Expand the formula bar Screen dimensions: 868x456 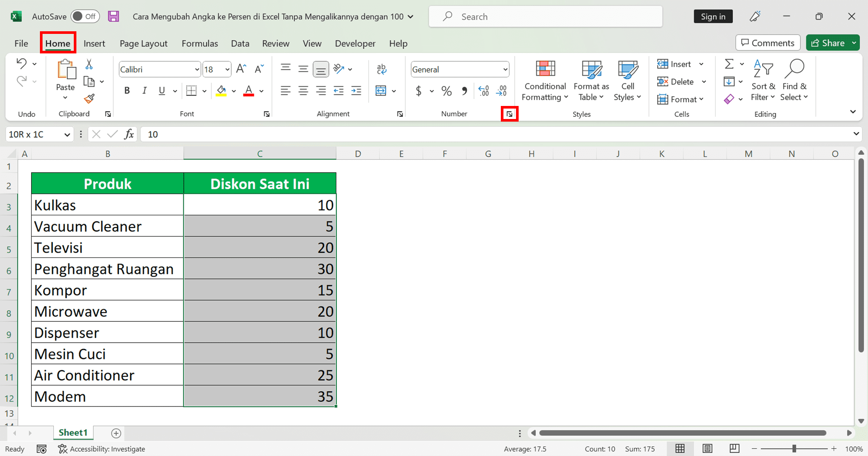tap(856, 134)
